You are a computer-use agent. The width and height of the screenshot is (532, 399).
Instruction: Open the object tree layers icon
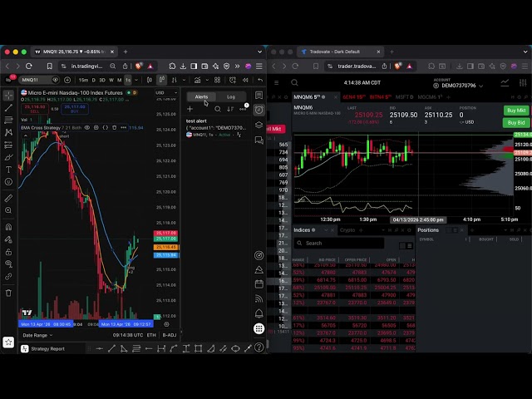[259, 125]
